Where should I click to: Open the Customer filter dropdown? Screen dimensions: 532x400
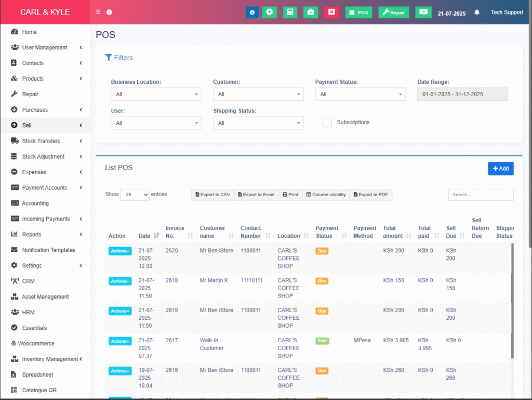click(258, 94)
